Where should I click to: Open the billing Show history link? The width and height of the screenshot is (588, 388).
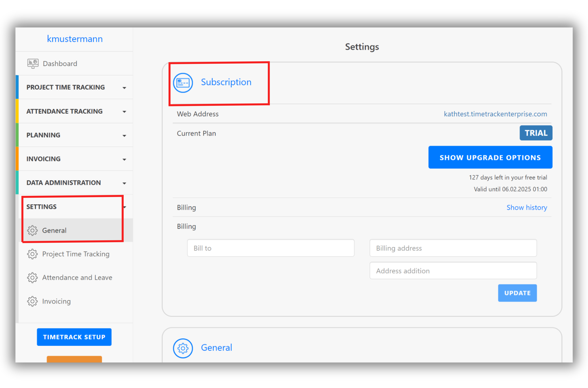coord(527,208)
